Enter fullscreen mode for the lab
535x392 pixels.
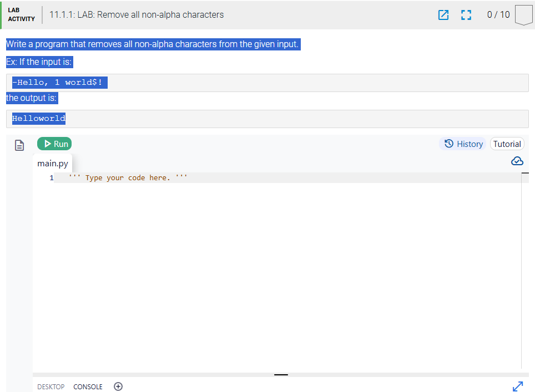tap(466, 15)
